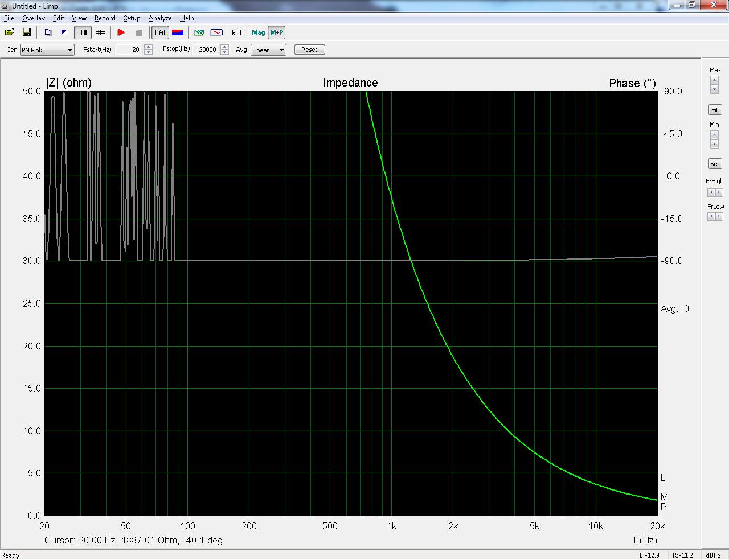Stop recording with the gray square button
Image resolution: width=729 pixels, height=560 pixels.
click(138, 32)
